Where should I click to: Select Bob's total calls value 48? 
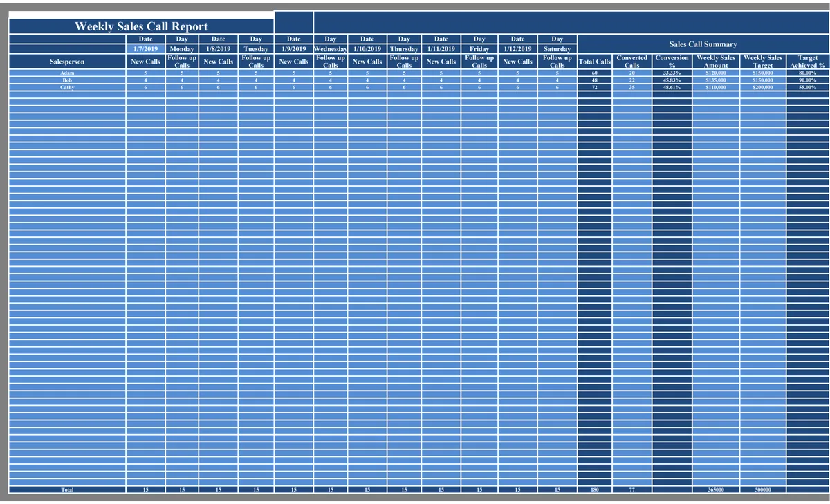(595, 80)
